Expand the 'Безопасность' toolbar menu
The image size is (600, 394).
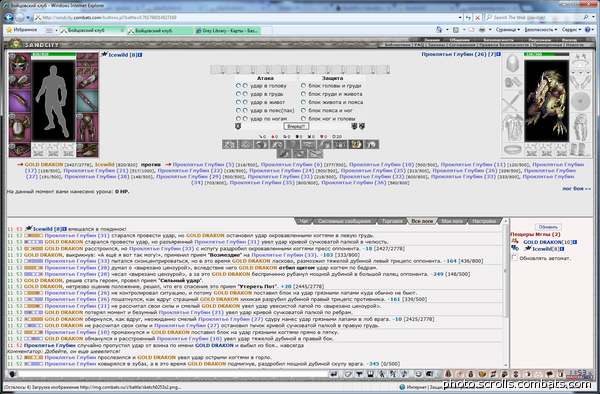(541, 29)
